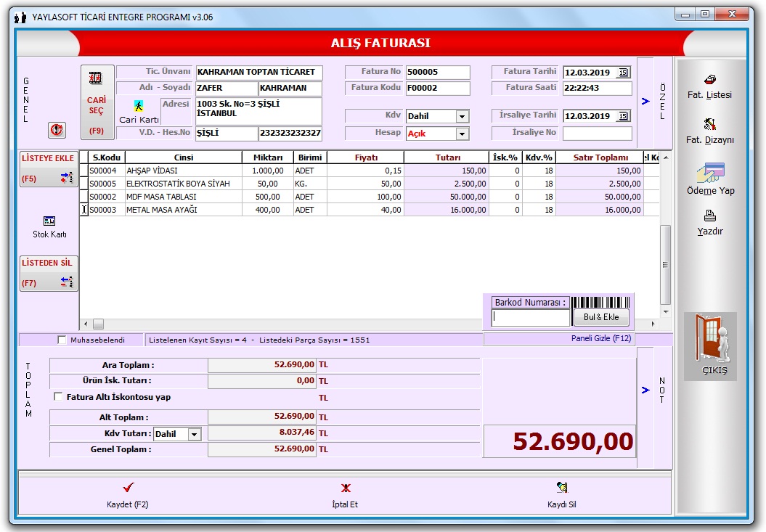Click the red clock icon under GENEL
The width and height of the screenshot is (766, 532).
click(x=57, y=130)
